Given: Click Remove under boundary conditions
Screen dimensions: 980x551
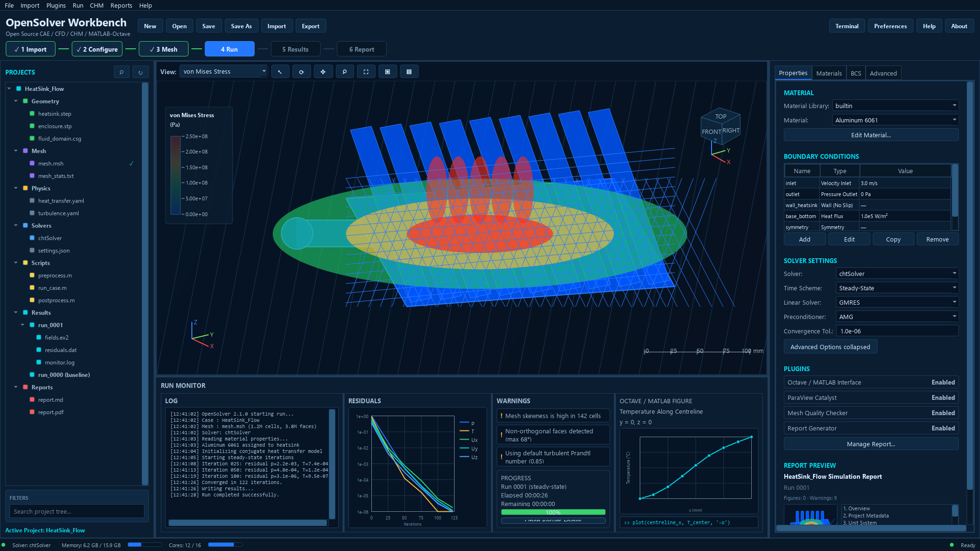Looking at the screenshot, I should coord(937,240).
